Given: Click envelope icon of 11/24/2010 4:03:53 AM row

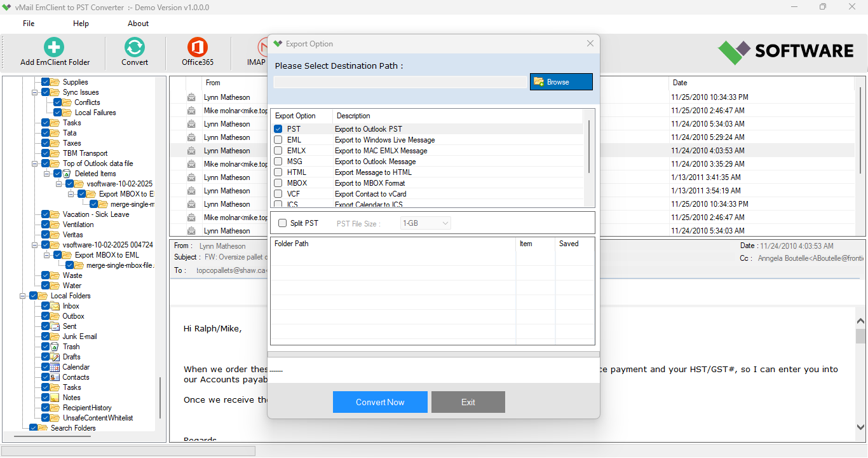Looking at the screenshot, I should [191, 151].
